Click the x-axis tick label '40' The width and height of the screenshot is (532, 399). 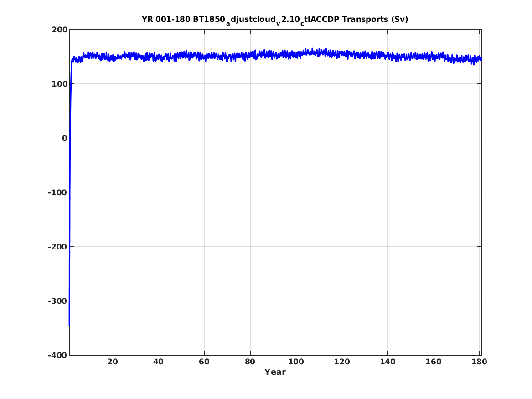pos(159,362)
